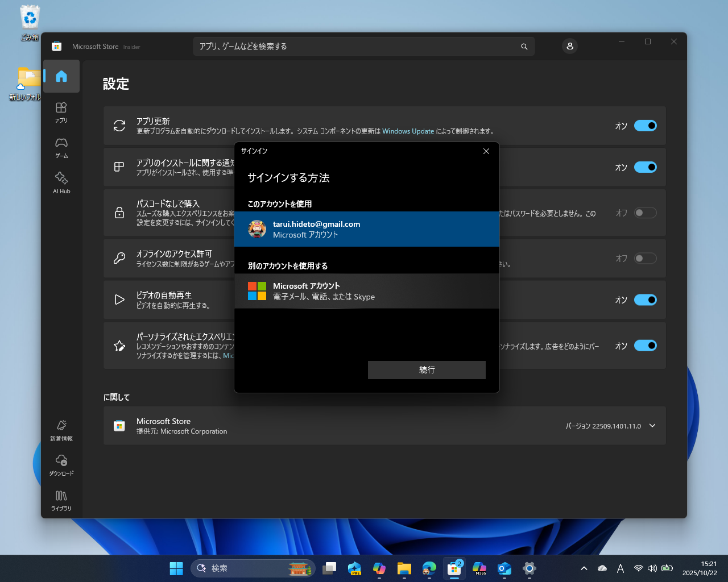The height and width of the screenshot is (582, 728).
Task: Open the clock and date in taskbar
Action: 700,568
